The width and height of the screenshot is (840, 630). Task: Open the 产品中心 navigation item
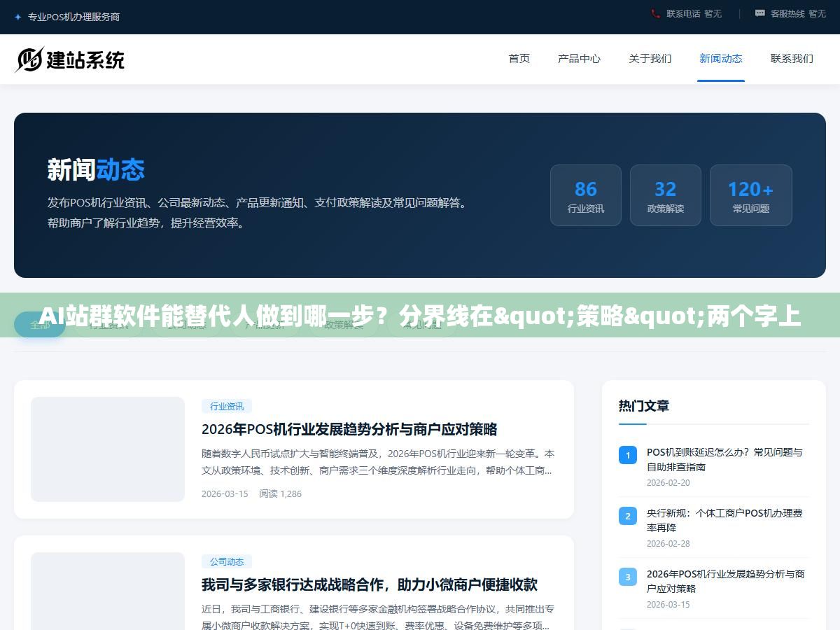pyautogui.click(x=579, y=59)
